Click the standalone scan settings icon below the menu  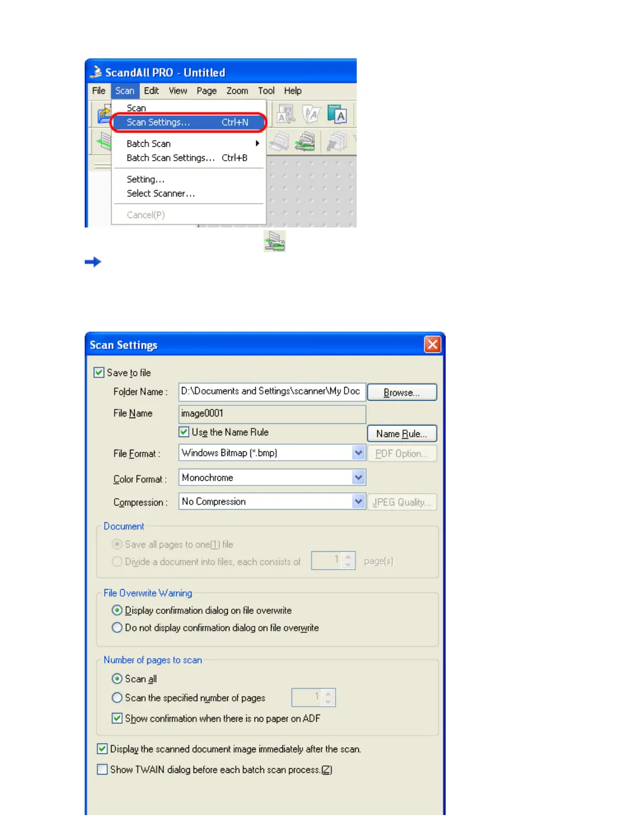coord(275,241)
